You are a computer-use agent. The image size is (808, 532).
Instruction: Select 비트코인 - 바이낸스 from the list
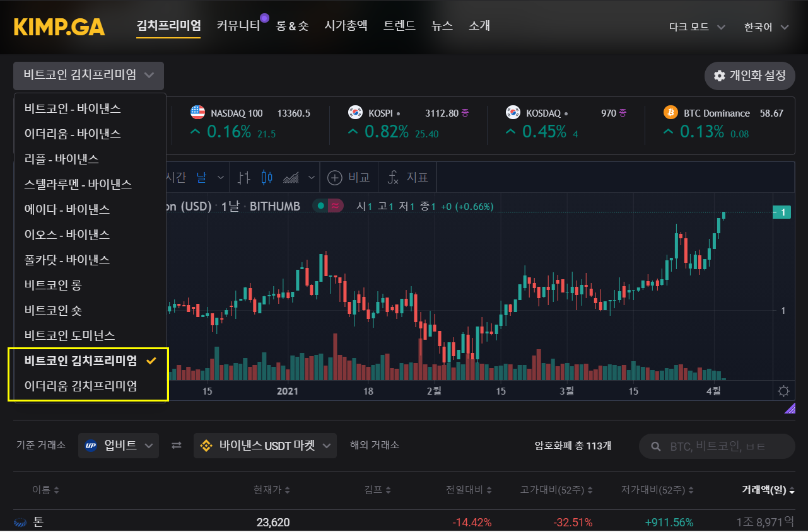click(90, 108)
